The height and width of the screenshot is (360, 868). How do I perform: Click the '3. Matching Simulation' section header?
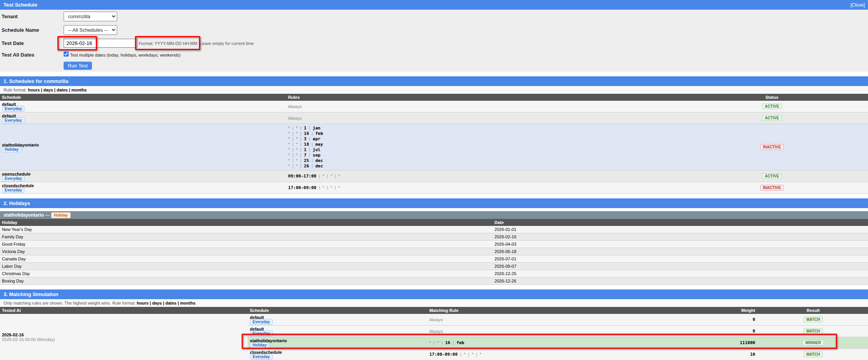coord(31,295)
